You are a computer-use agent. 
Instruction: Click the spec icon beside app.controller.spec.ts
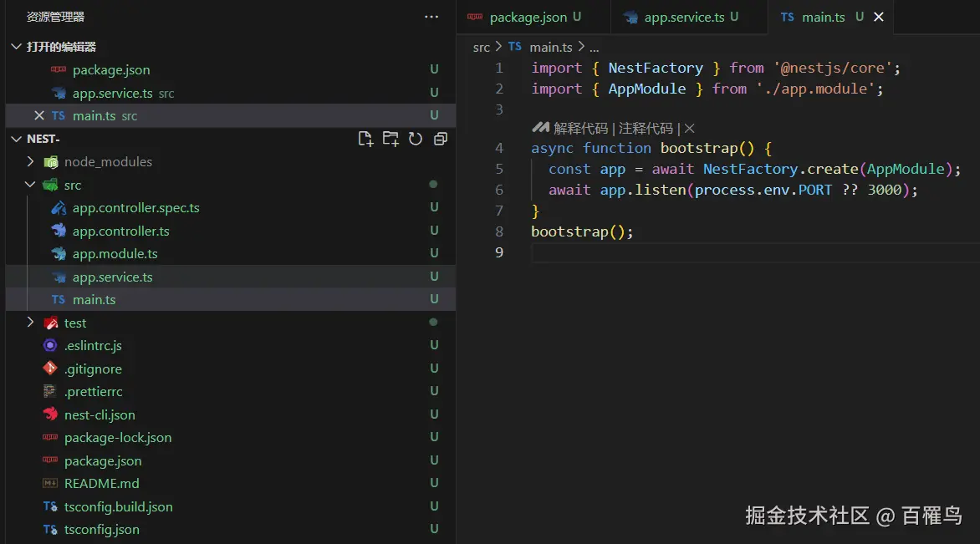[x=59, y=208]
